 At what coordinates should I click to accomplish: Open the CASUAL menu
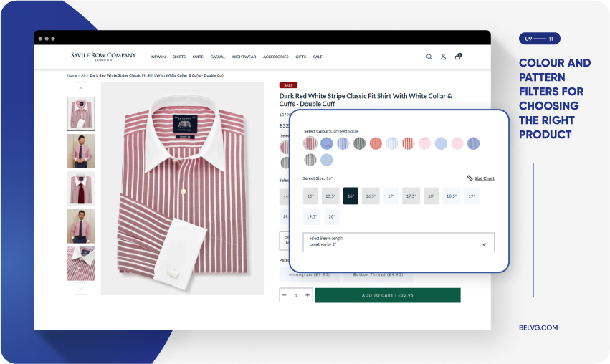coord(218,57)
